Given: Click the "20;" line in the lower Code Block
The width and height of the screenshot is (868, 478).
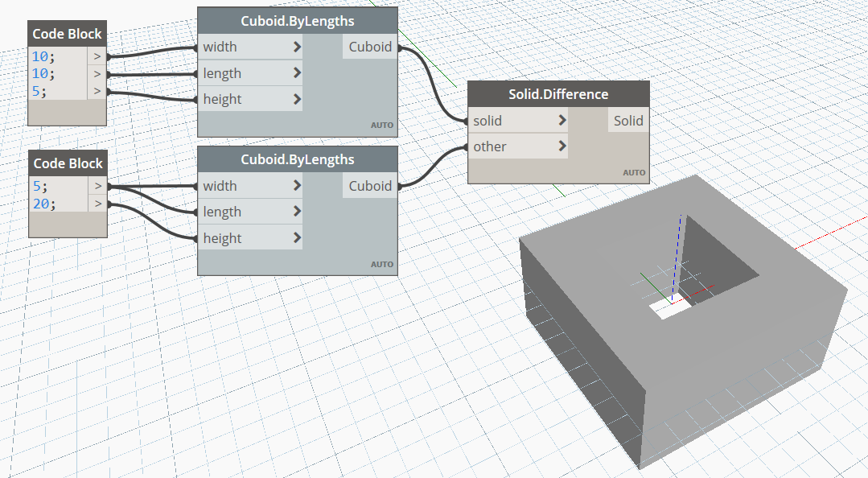Looking at the screenshot, I should click(44, 204).
